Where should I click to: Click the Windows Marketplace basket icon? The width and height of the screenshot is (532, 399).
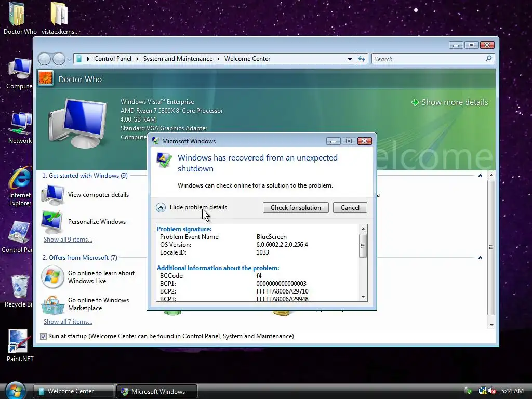click(52, 304)
